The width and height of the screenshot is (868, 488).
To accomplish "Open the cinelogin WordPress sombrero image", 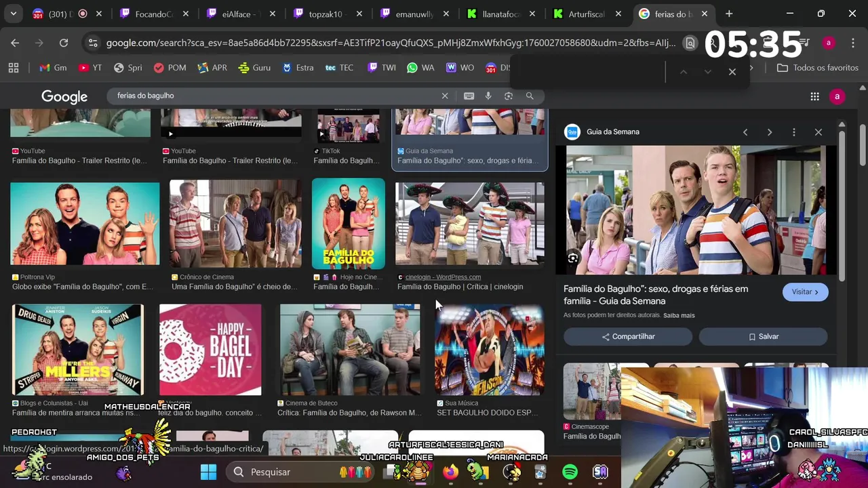I will 470,224.
